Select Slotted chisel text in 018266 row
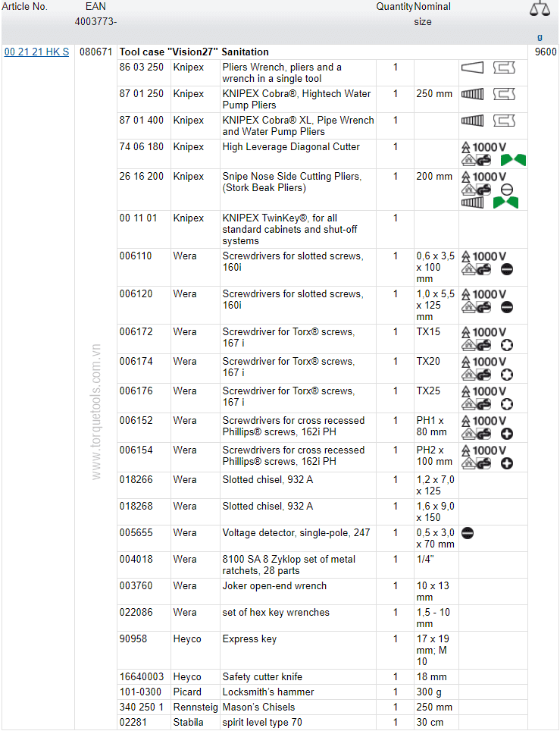This screenshot has width=560, height=731. [267, 480]
